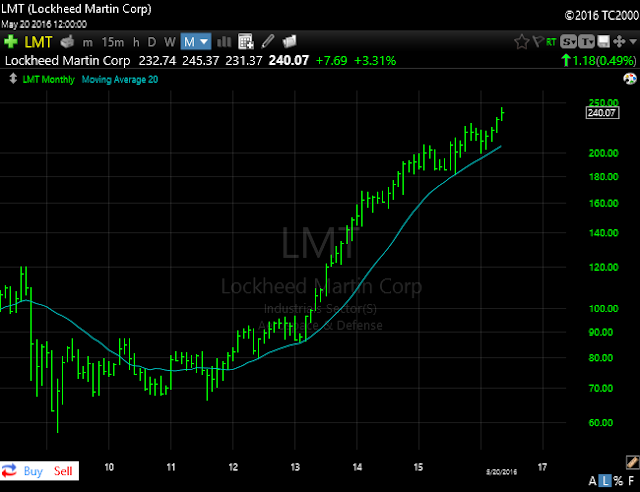The height and width of the screenshot is (492, 640).
Task: Click the 240.07 current price marker
Action: coord(602,113)
